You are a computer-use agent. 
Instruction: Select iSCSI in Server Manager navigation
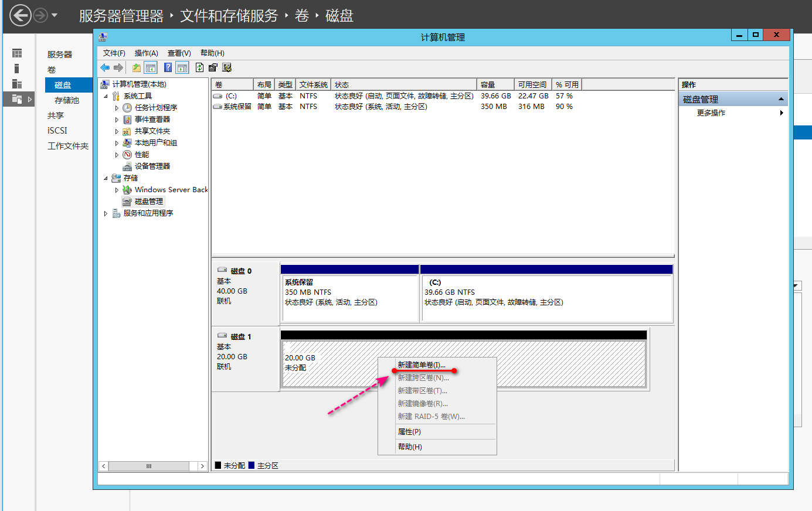click(x=57, y=131)
